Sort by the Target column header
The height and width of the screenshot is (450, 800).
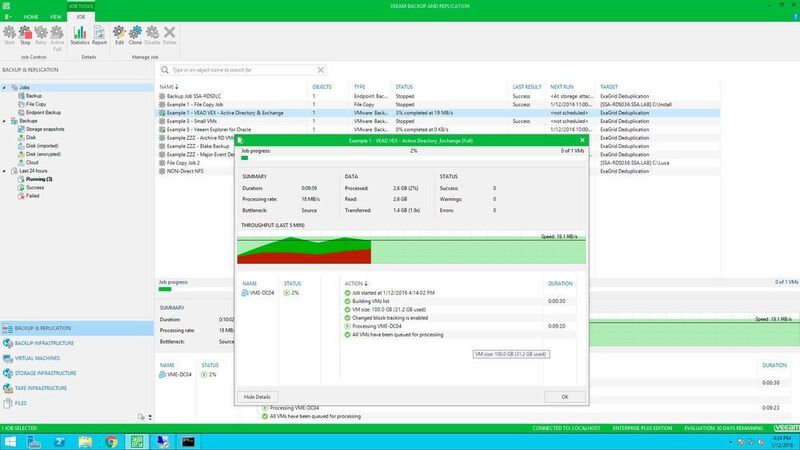(x=609, y=87)
